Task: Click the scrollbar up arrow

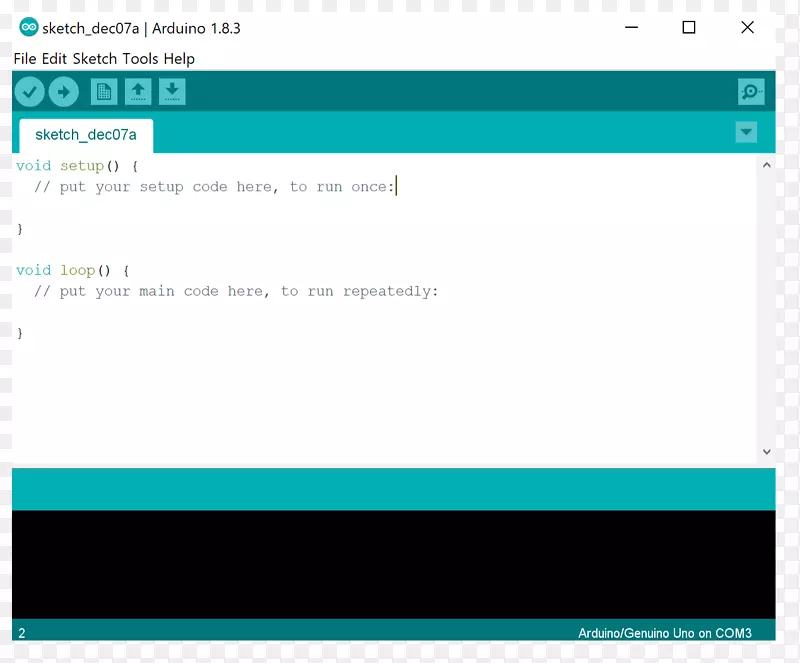Action: [766, 163]
